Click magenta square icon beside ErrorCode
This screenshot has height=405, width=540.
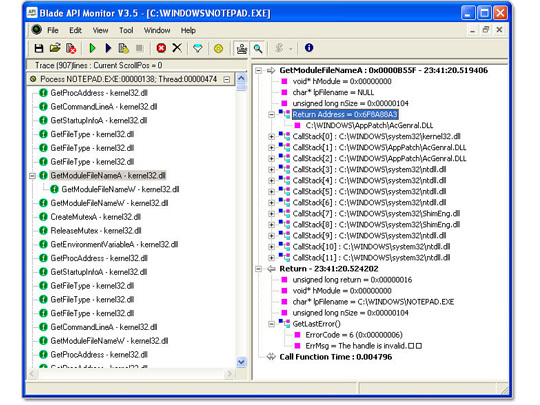coord(298,335)
